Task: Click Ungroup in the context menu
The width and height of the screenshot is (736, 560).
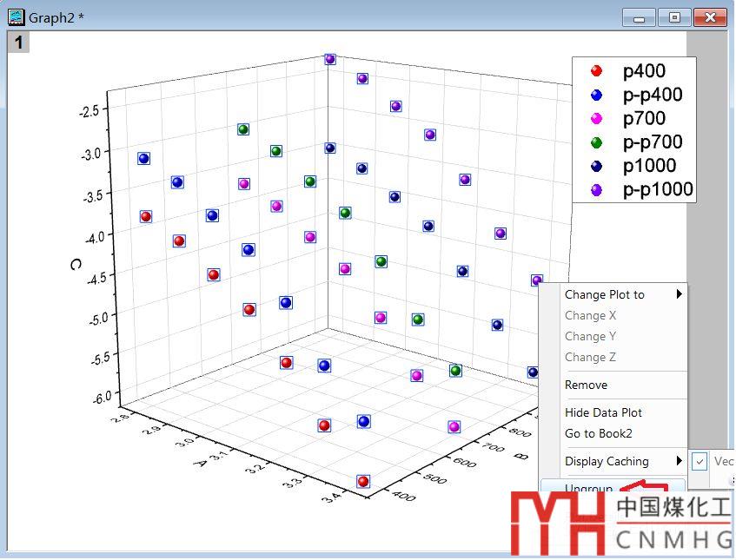Action: [588, 489]
